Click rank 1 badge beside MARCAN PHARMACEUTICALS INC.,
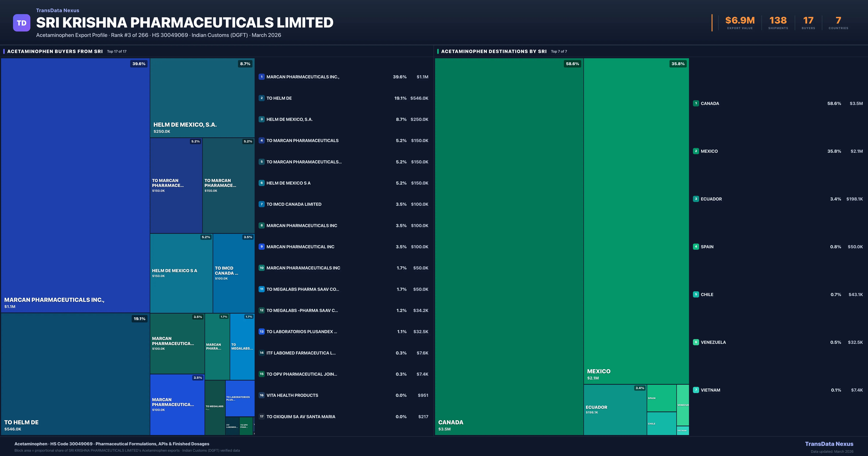This screenshot has height=456, width=868. tap(261, 77)
